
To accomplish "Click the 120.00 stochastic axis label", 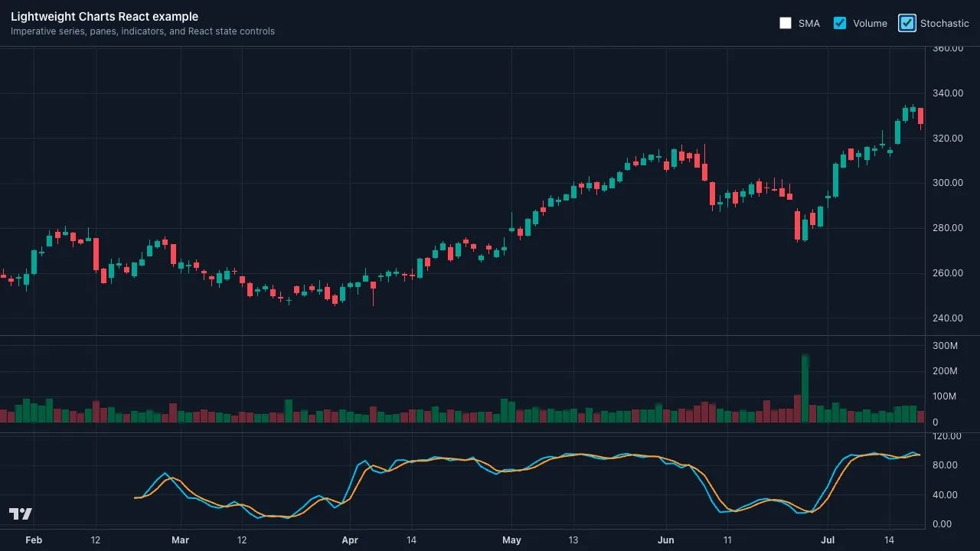I will point(948,436).
